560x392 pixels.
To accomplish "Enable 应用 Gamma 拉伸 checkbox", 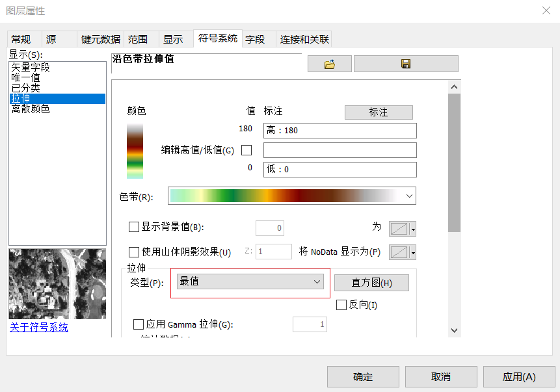I will pos(139,324).
